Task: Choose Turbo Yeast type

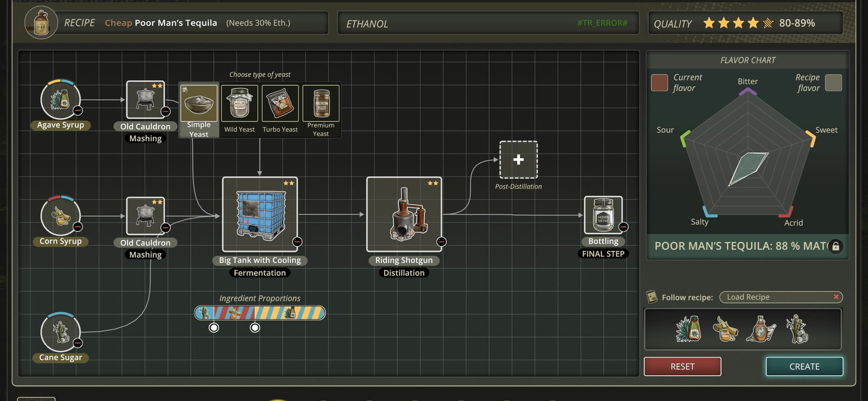Action: click(280, 109)
